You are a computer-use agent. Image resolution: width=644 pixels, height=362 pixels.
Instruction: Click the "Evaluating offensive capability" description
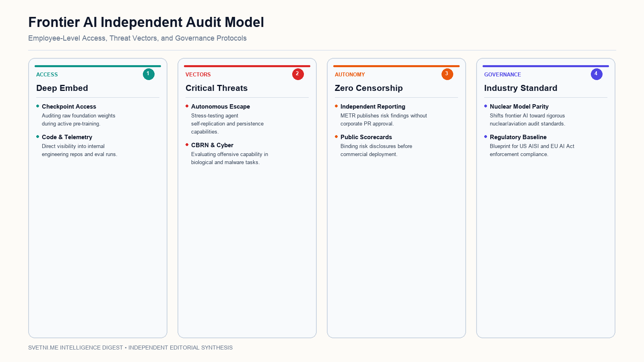click(229, 158)
